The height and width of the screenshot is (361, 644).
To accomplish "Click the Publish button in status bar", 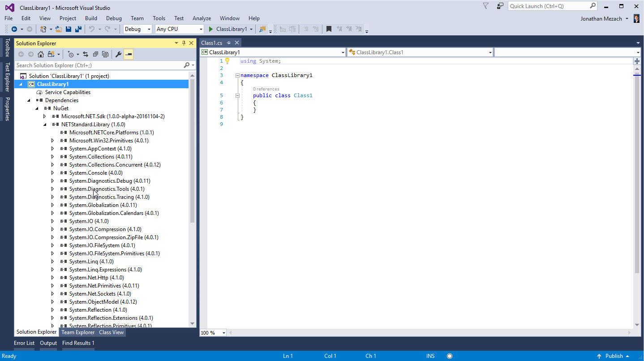I will click(x=614, y=356).
